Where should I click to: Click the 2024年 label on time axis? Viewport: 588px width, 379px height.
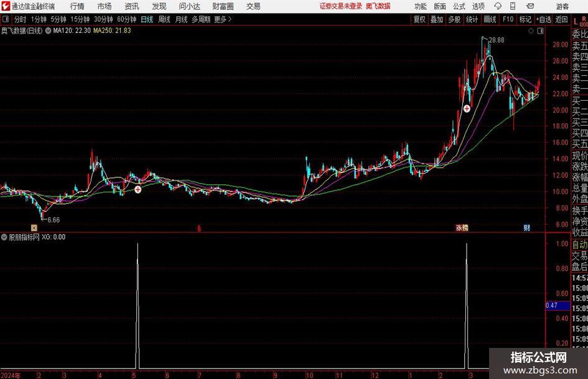[x=11, y=375]
